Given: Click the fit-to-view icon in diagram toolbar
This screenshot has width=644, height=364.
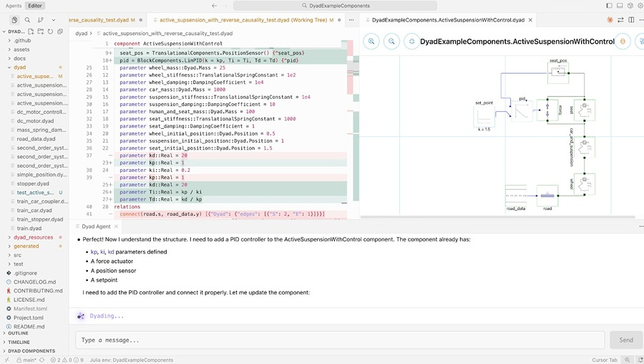Looking at the screenshot, I should 411,42.
